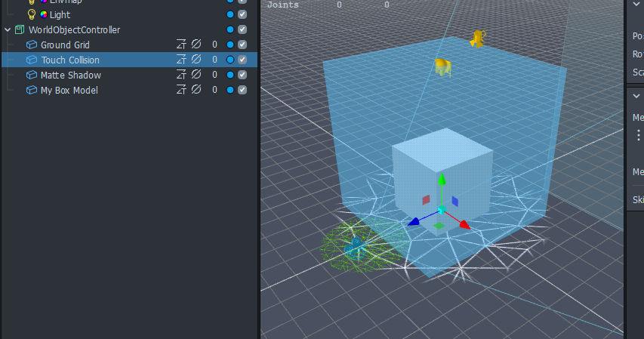
Task: Click the WorldObjectController node icon
Action: (x=20, y=29)
